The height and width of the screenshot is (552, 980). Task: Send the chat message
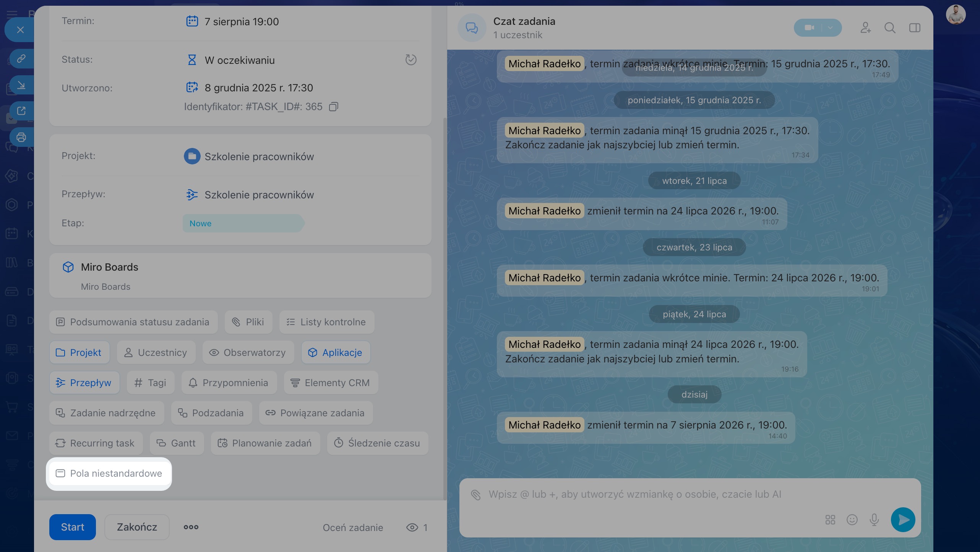[x=903, y=520]
